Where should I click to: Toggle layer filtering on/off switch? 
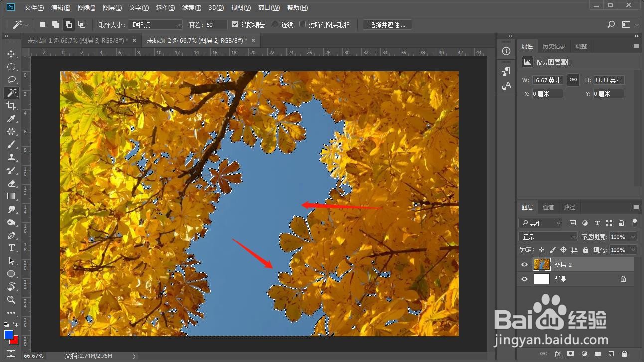pyautogui.click(x=634, y=222)
